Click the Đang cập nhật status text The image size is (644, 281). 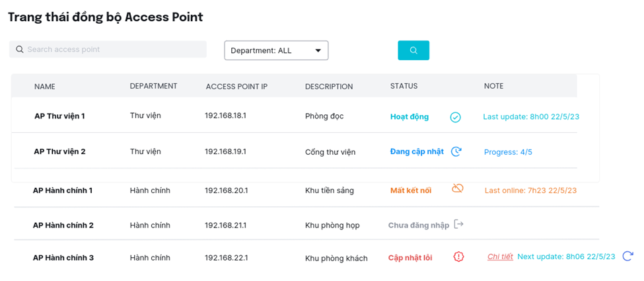click(417, 151)
